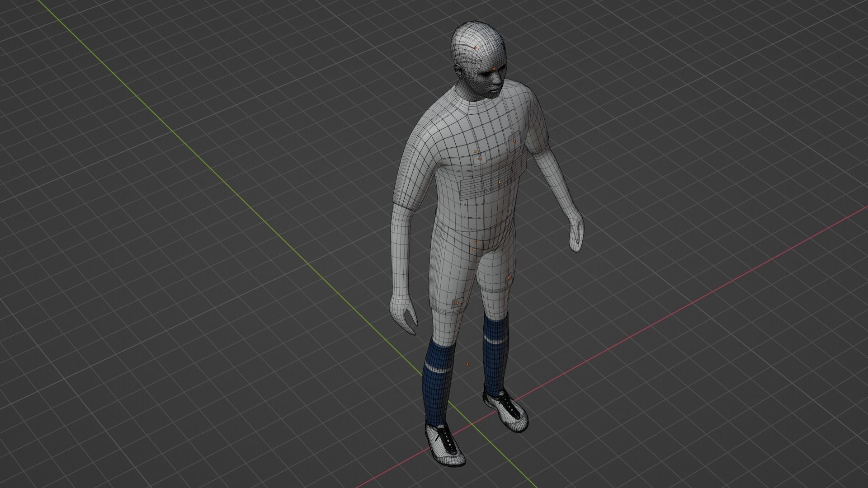Select the shoe resting on the green axis line
Screen dimensions: 868x488
445,445
